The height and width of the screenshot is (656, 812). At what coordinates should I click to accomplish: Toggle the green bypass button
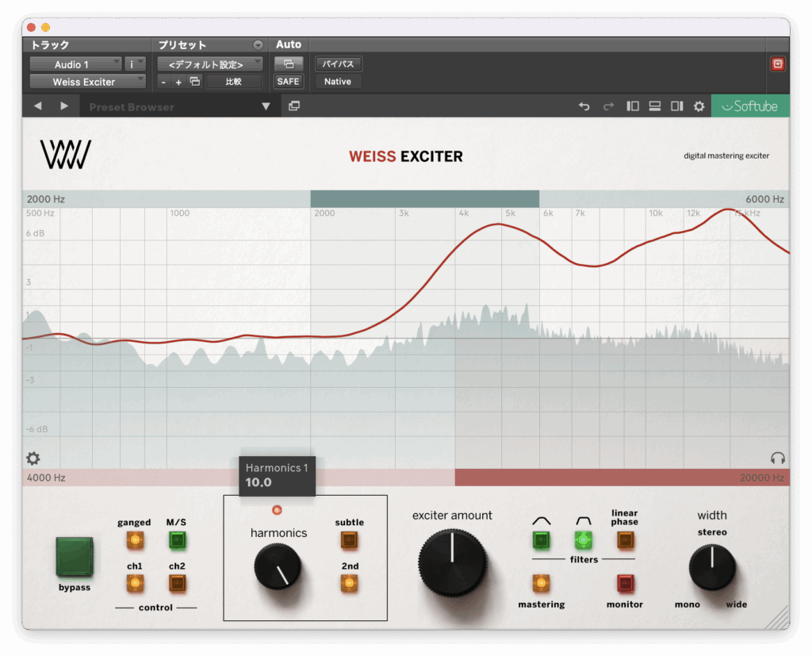75,557
